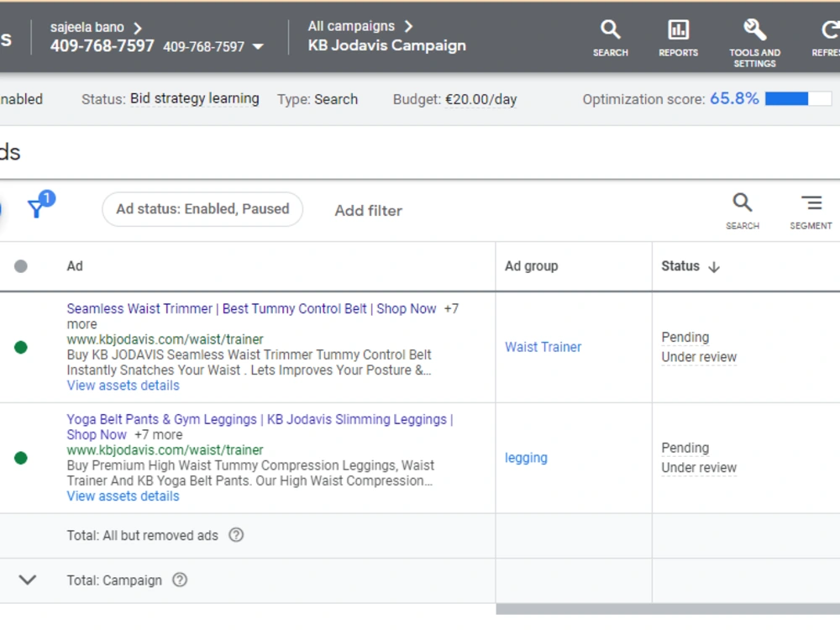Click Bid strategy learning status
Screen dimensions: 840x630
pos(195,98)
